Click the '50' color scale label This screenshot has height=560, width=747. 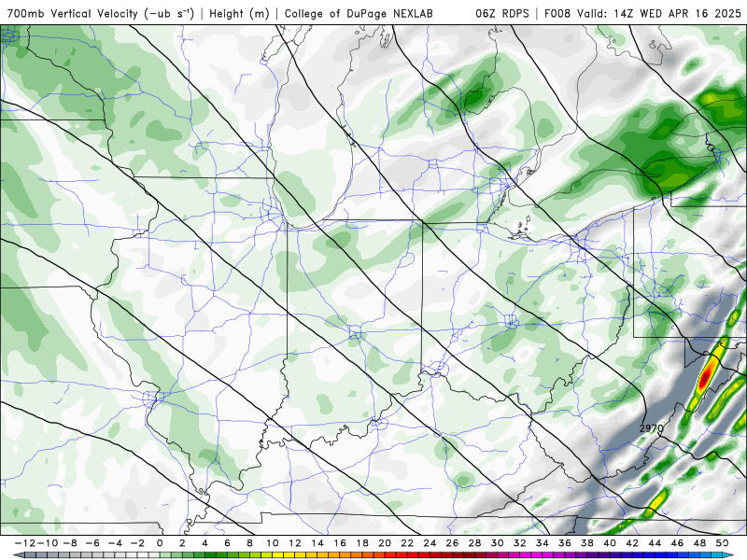(722, 543)
